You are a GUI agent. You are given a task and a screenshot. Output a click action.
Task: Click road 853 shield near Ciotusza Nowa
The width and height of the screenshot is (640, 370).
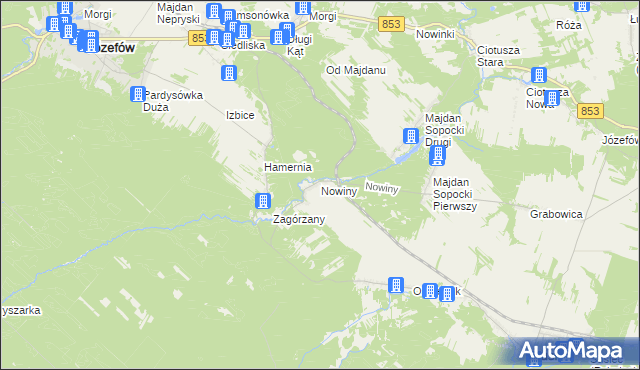(590, 111)
